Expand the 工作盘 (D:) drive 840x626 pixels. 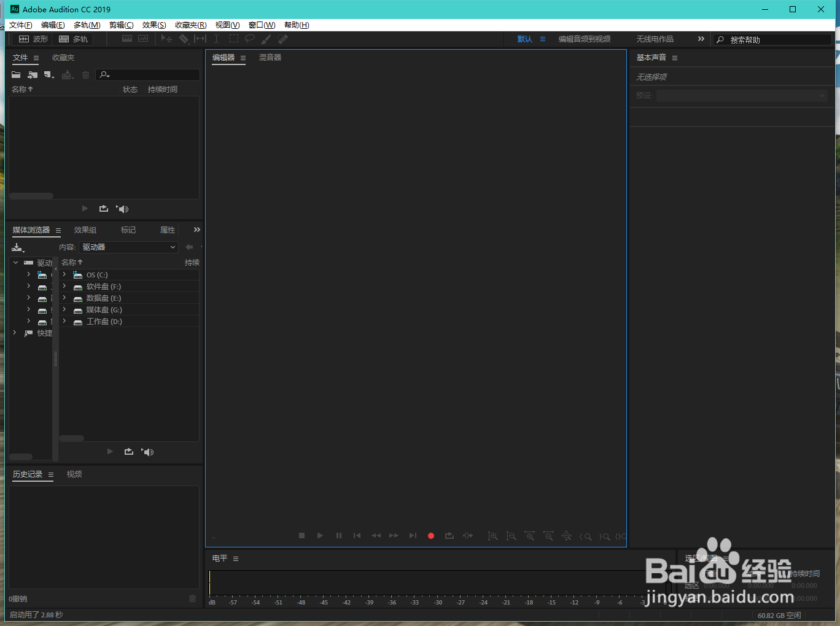tap(64, 321)
